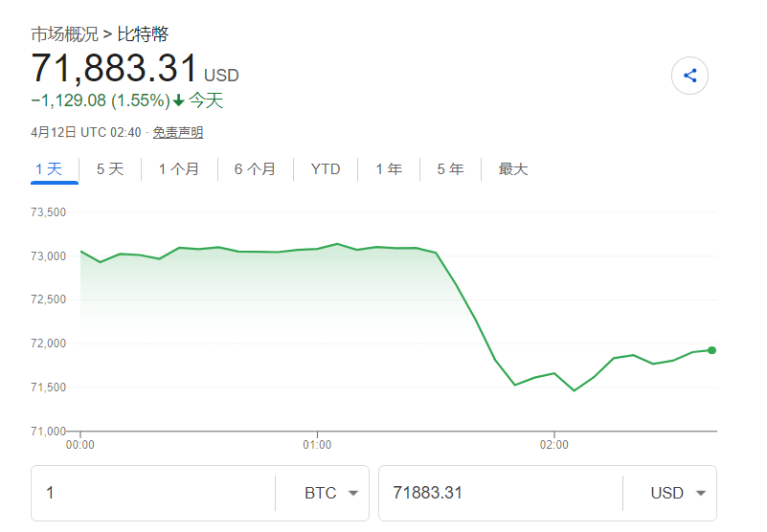The height and width of the screenshot is (532, 767).
Task: Click the 01:00 mark on time axis
Action: point(317,445)
